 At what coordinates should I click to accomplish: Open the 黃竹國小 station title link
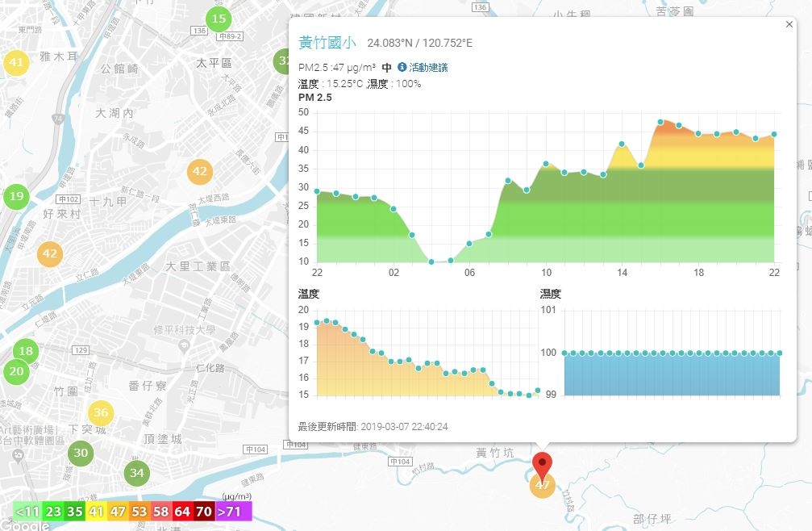327,43
